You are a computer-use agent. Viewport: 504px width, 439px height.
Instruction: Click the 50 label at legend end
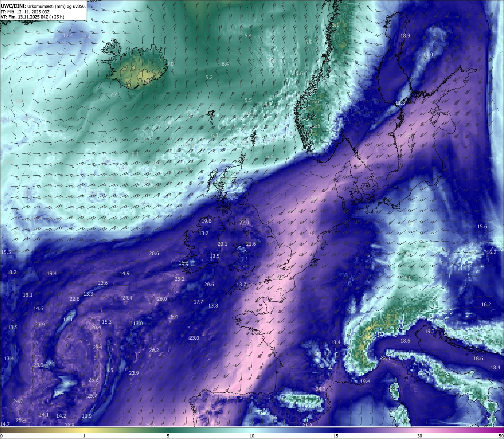[500, 436]
